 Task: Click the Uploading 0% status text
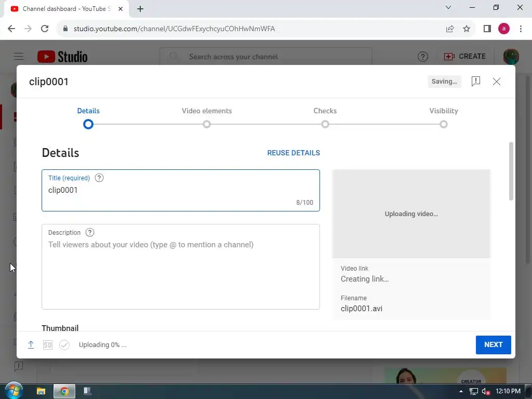tap(102, 345)
